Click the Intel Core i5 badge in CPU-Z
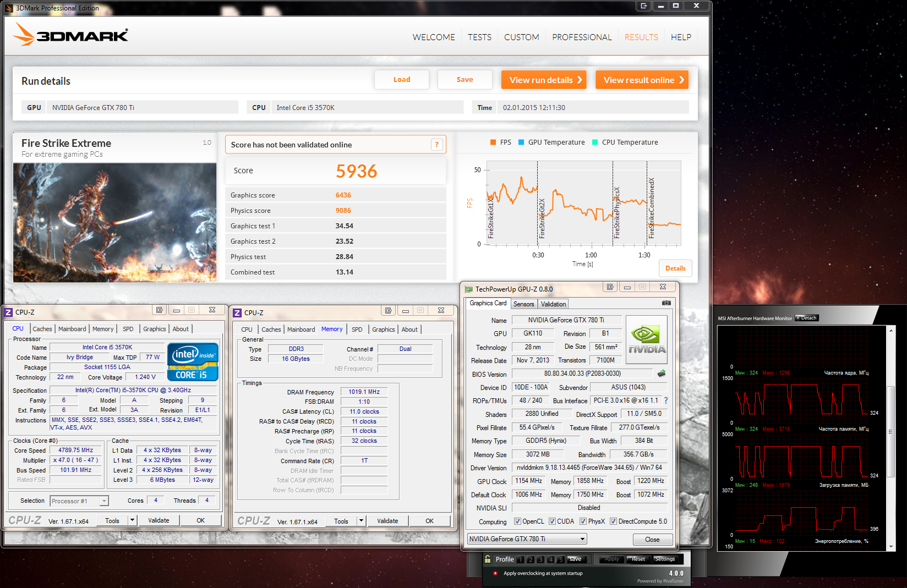The height and width of the screenshot is (588, 907). point(193,361)
